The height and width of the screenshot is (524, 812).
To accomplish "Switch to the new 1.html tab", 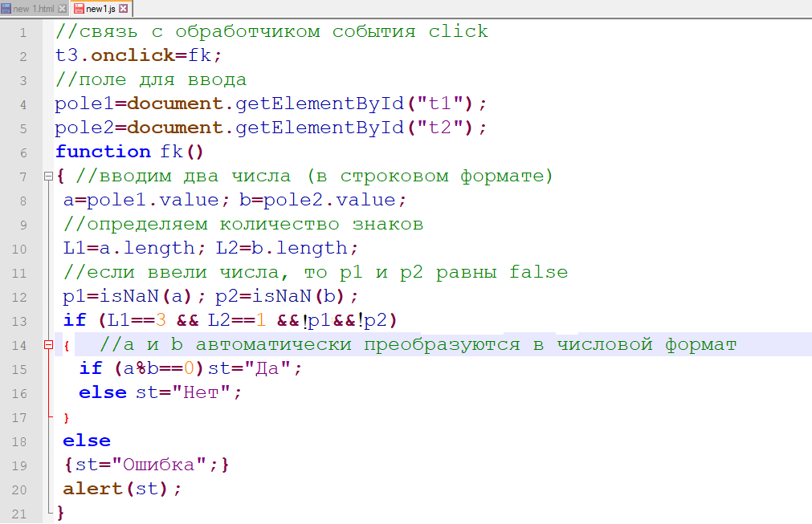I will 34,9.
